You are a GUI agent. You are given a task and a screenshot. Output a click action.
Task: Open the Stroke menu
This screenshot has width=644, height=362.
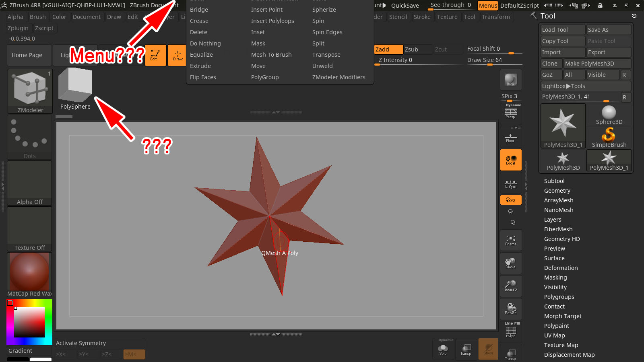tap(422, 17)
